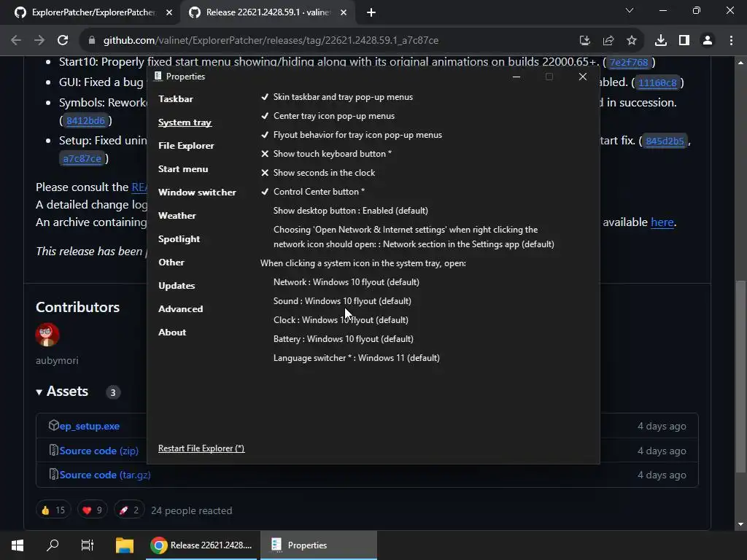Download ep_setup.exe asset
747x560 pixels.
pos(89,426)
